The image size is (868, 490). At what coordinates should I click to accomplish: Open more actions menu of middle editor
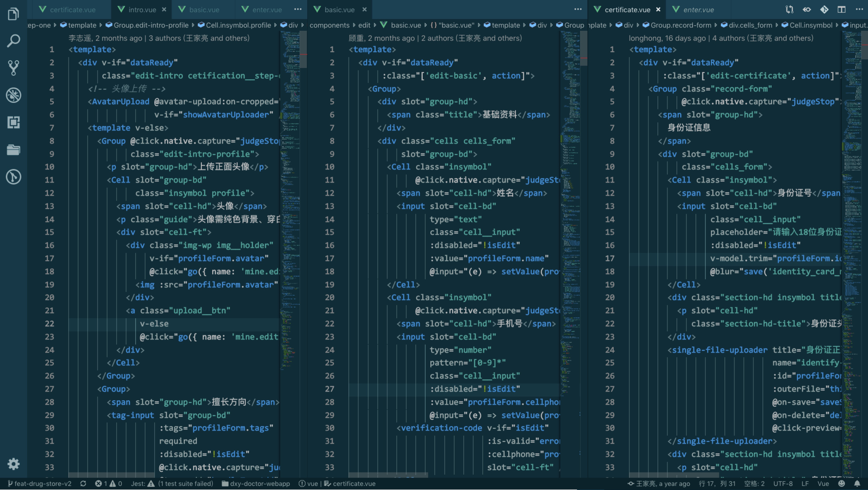[578, 10]
